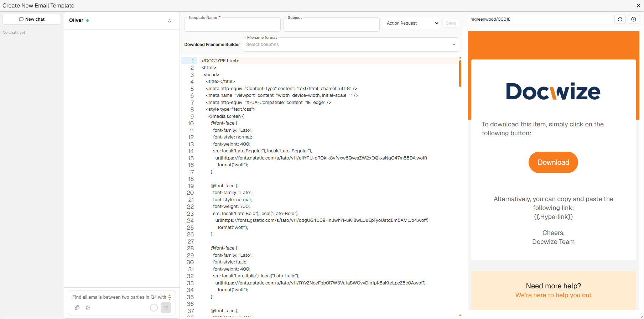The height and width of the screenshot is (319, 644).
Task: Click the Subject input field
Action: 332,25
